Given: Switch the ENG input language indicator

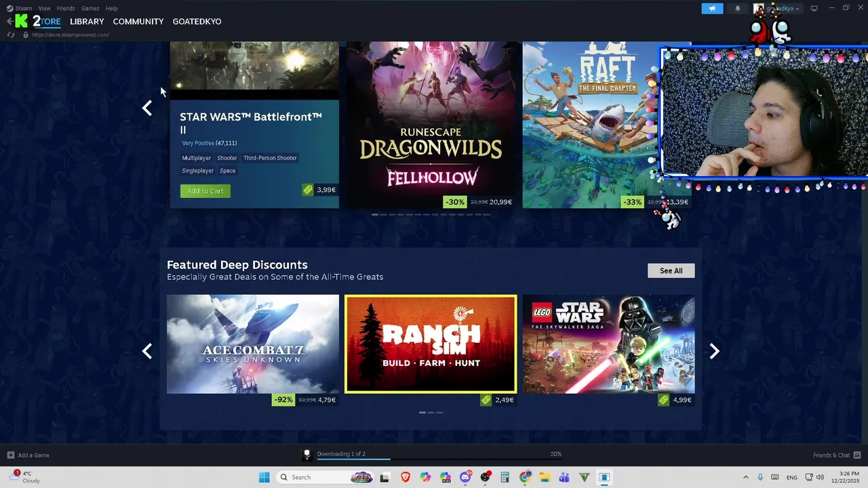Looking at the screenshot, I should coord(791,477).
